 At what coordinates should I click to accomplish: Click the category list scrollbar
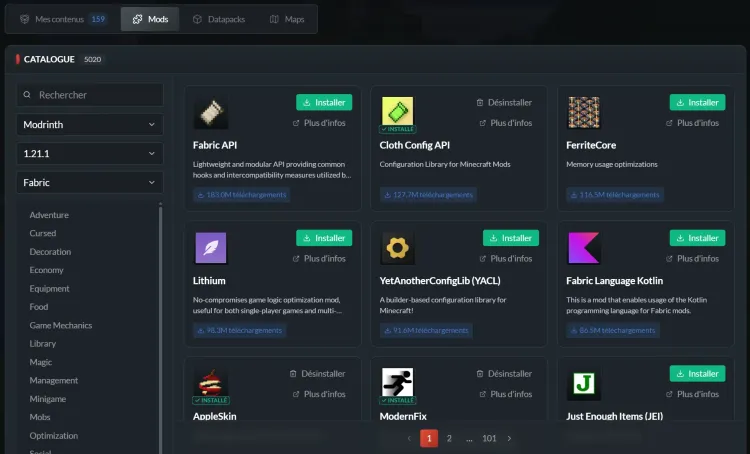pos(160,328)
